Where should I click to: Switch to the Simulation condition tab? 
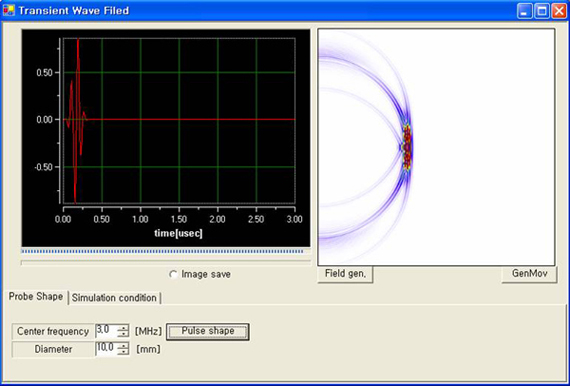114,298
